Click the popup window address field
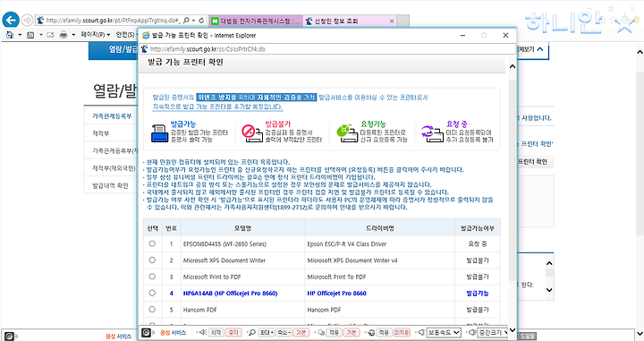This screenshot has height=341, width=644. click(x=328, y=49)
